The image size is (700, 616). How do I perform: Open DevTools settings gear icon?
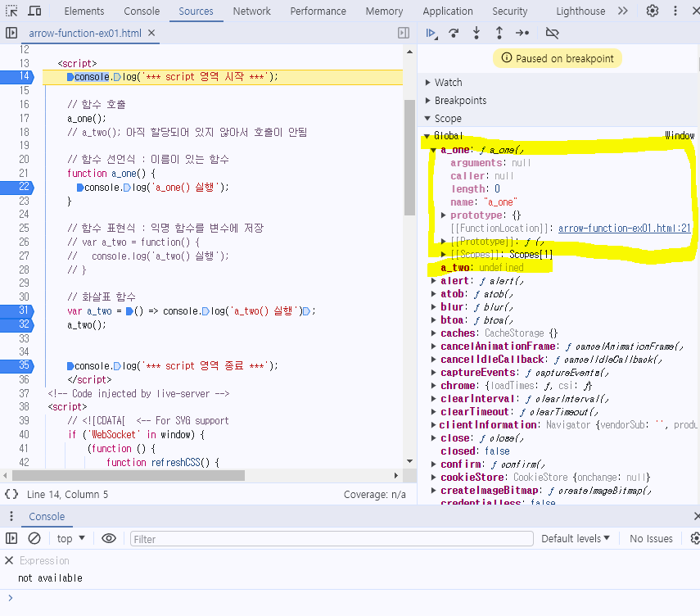pos(653,11)
